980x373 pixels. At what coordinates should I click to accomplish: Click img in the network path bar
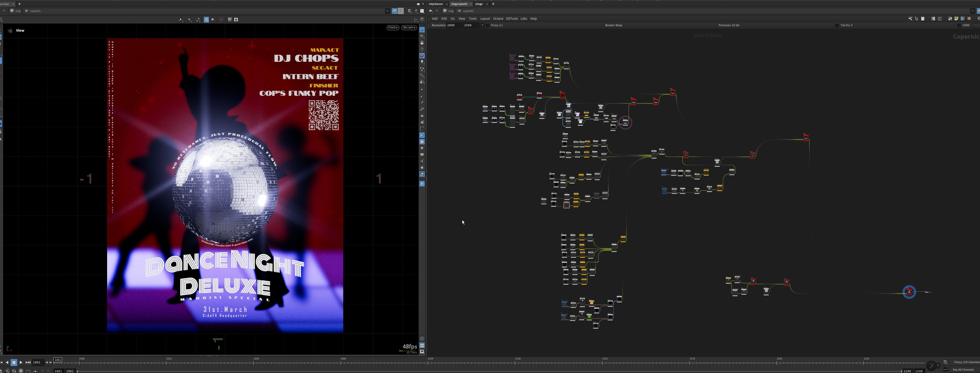tap(451, 11)
